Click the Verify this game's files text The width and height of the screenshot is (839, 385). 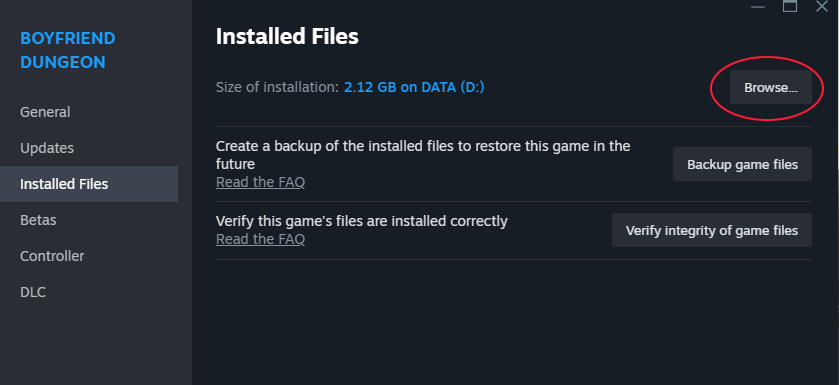click(x=361, y=221)
